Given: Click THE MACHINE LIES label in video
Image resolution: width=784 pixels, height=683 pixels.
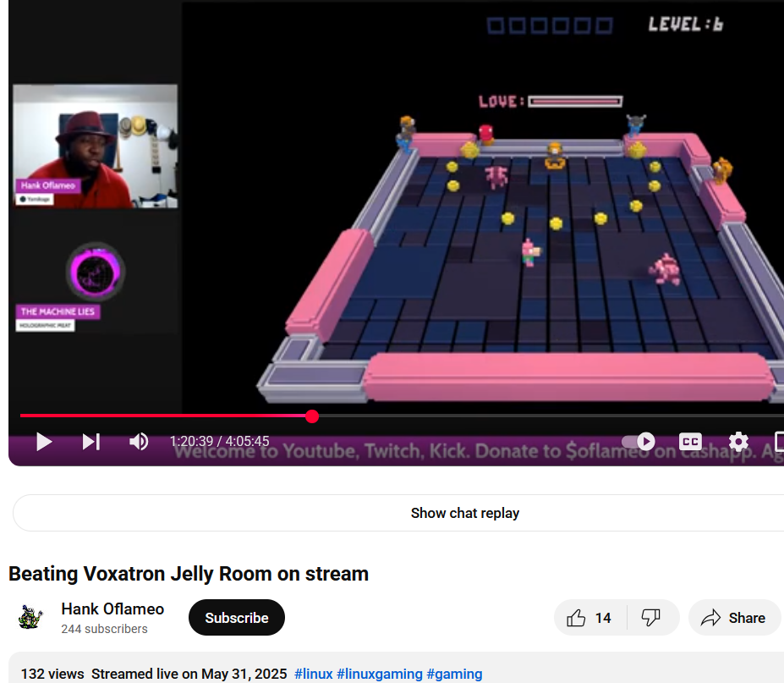Looking at the screenshot, I should (x=58, y=311).
